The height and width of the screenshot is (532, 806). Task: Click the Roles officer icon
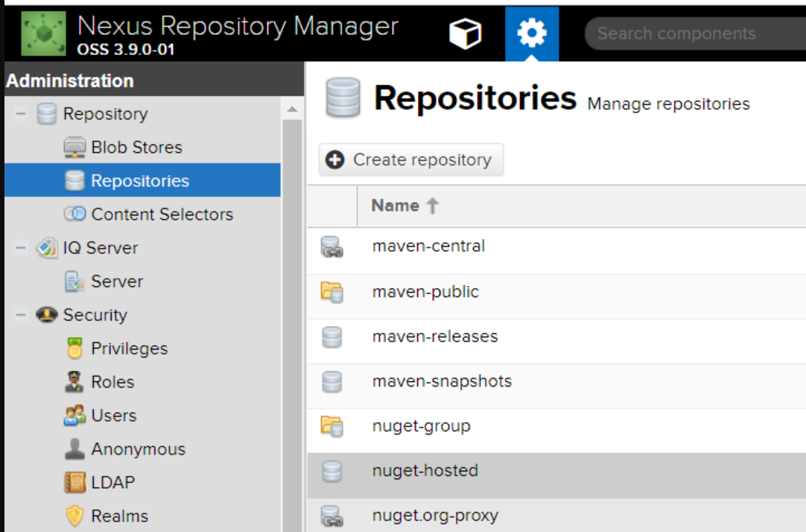coord(74,381)
